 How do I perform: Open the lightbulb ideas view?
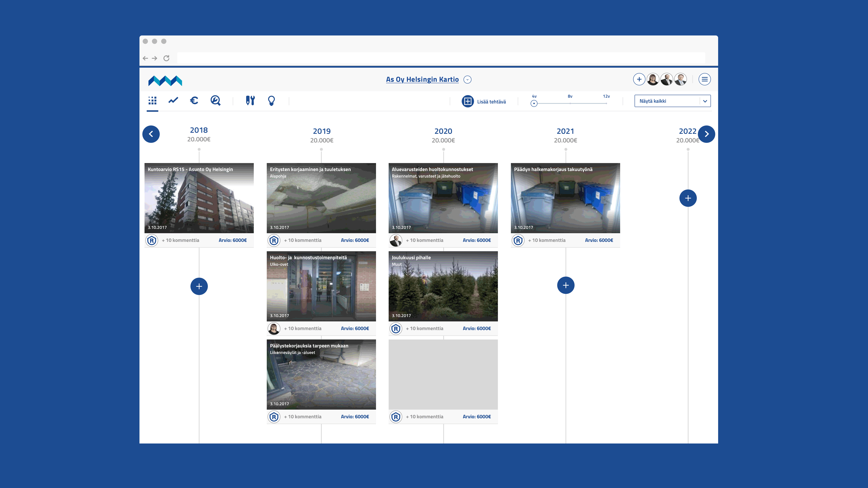coord(271,100)
